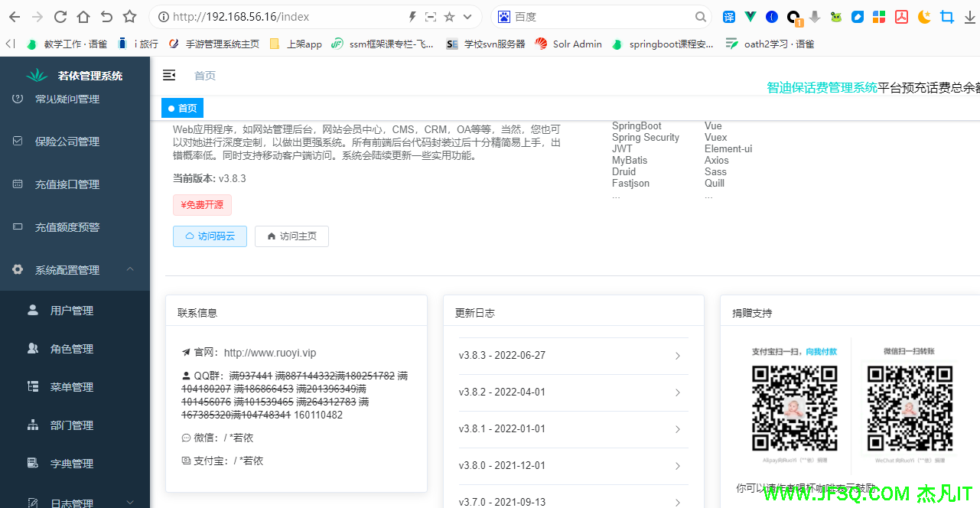Open 部门管理 via its tree icon
Viewport: 980px width, 508px height.
(33, 425)
